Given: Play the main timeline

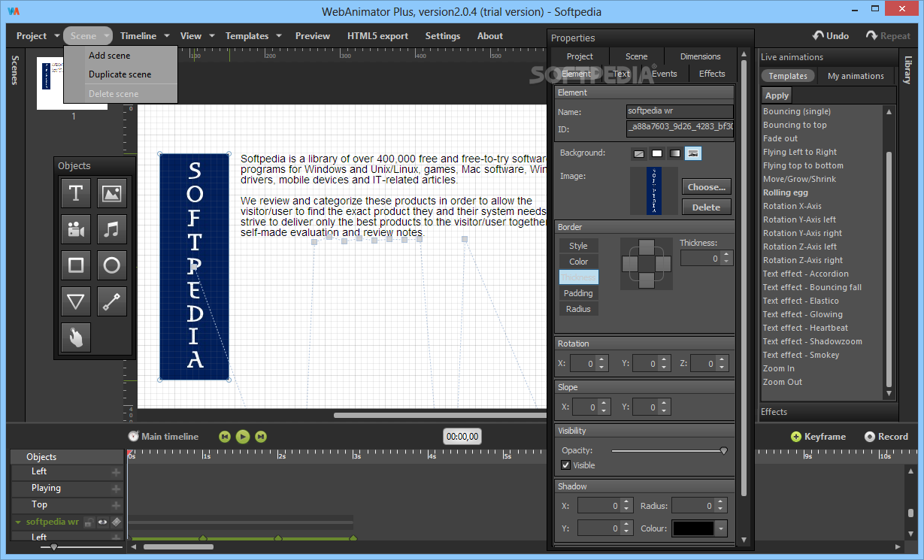Looking at the screenshot, I should point(242,436).
